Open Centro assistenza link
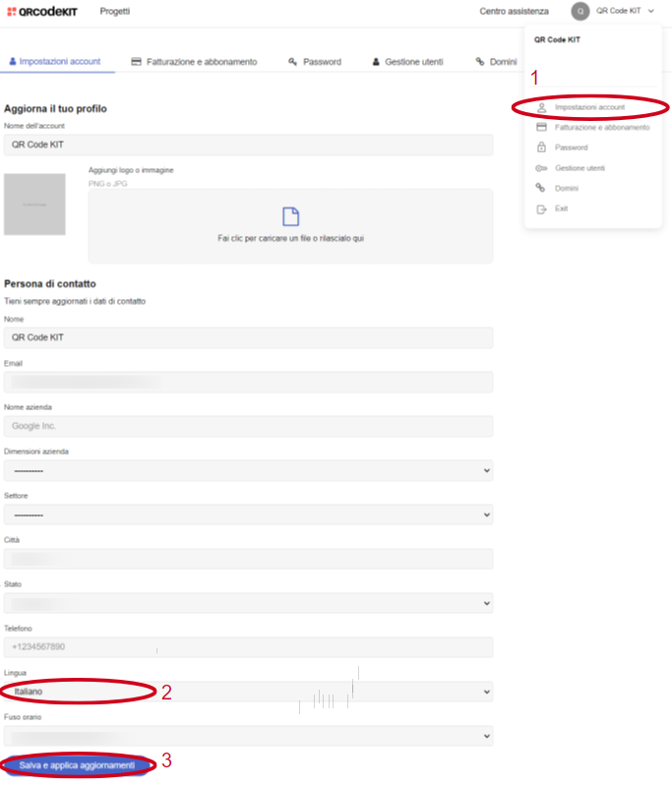 click(x=514, y=11)
